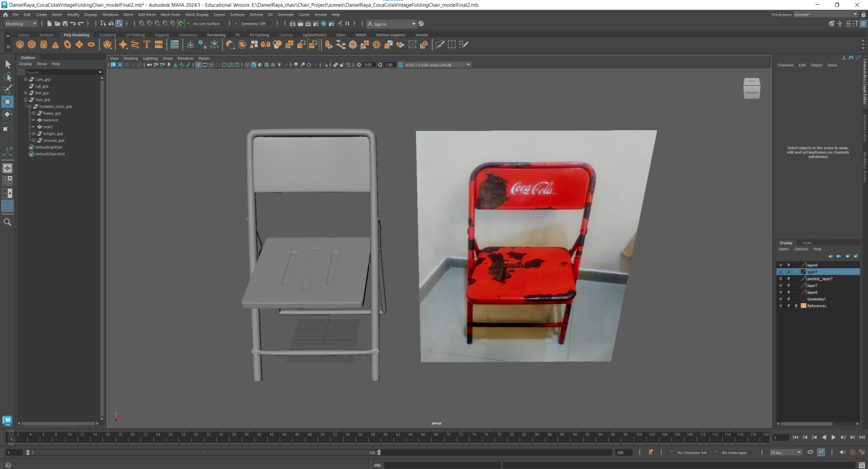Open the Workspace General dropdown
Viewport: 868px width, 469px height.
(825, 14)
